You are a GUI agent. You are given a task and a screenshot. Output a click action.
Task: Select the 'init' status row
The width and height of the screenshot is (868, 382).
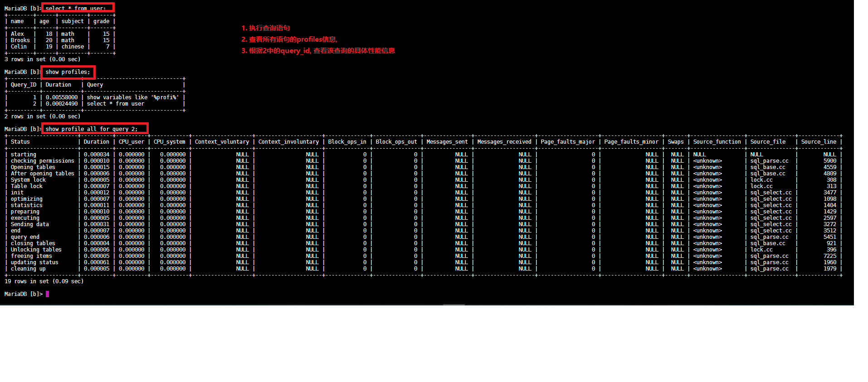(x=423, y=193)
